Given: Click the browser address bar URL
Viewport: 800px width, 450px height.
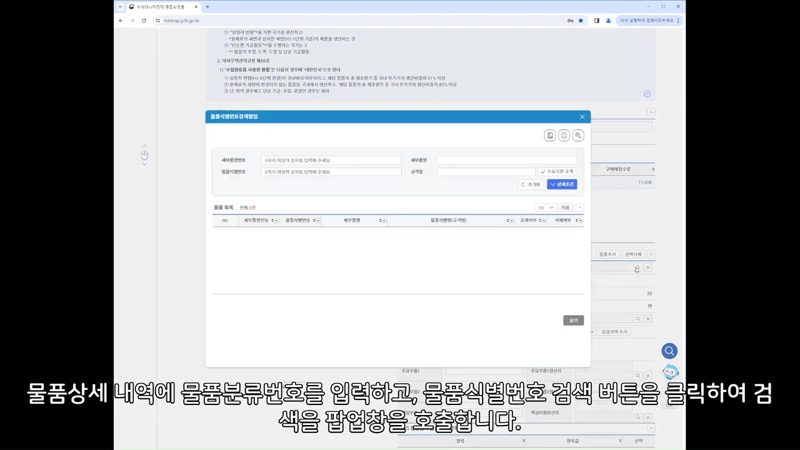Looking at the screenshot, I should tap(182, 21).
